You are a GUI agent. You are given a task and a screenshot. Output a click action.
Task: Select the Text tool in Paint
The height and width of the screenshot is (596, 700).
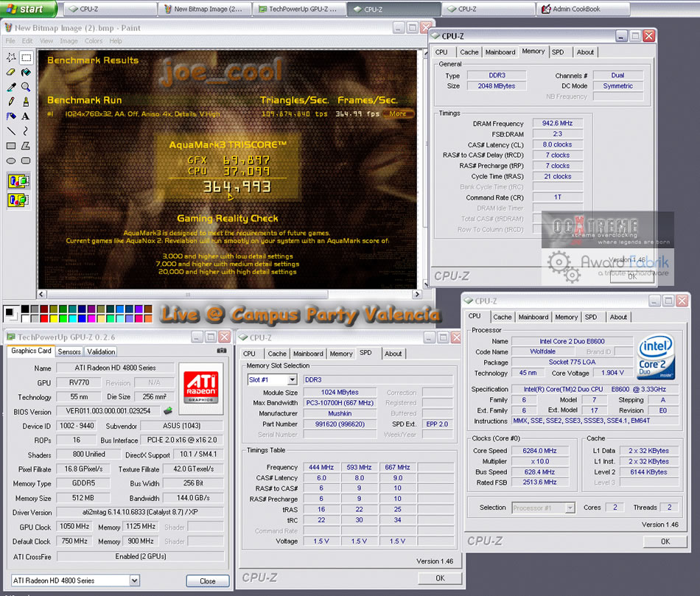[x=26, y=116]
